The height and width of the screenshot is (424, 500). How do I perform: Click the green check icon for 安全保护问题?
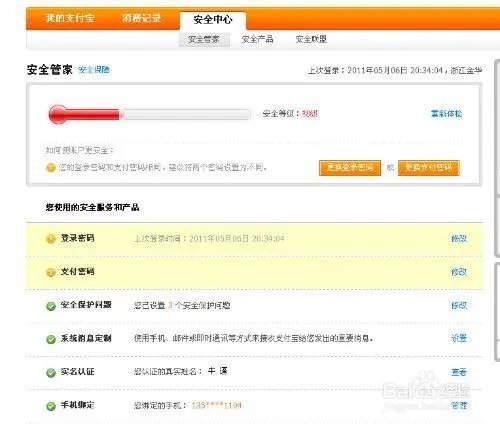[51, 306]
